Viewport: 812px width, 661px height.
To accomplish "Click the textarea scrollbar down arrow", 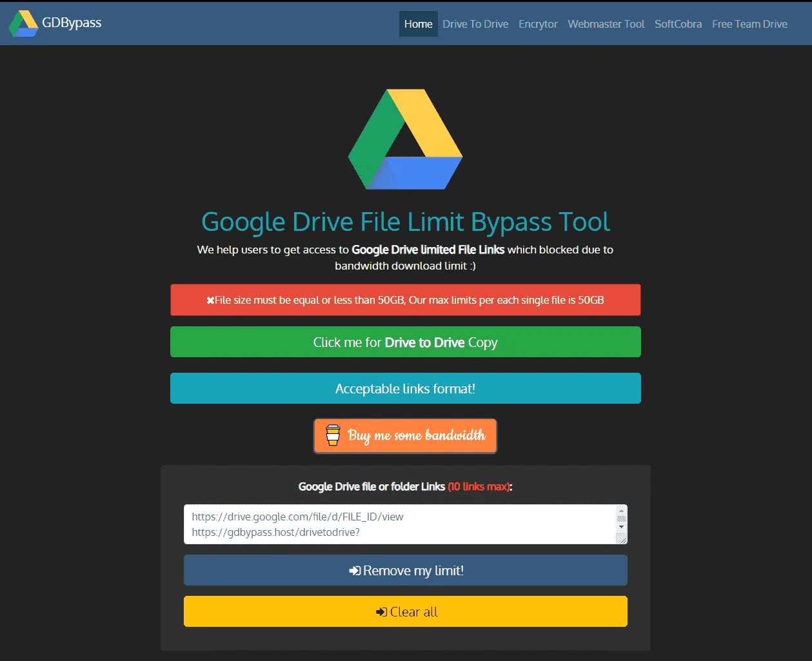I will click(622, 527).
